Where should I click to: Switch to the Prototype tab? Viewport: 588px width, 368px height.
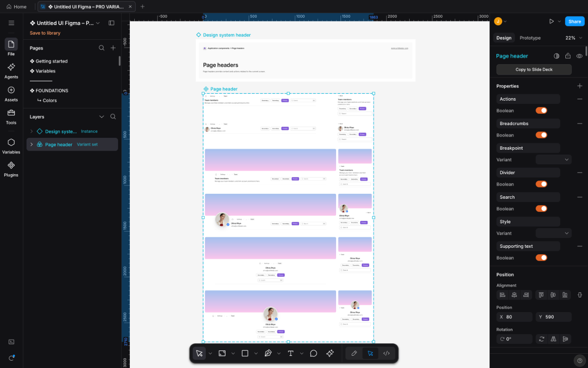[x=530, y=38]
